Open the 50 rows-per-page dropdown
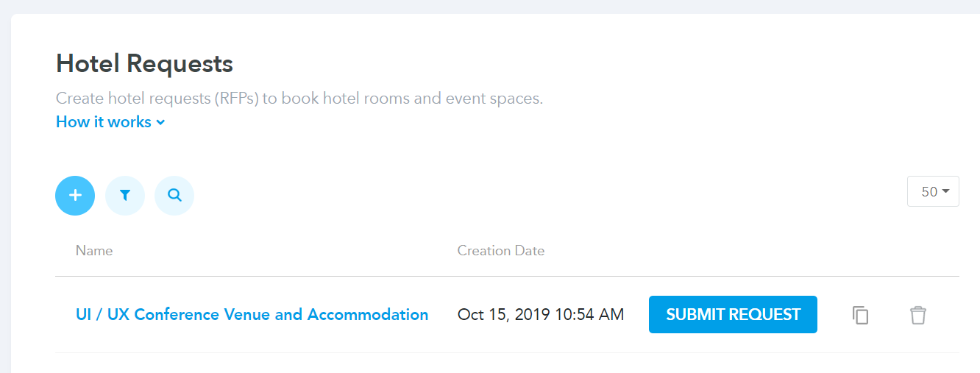The width and height of the screenshot is (980, 373). coord(933,191)
